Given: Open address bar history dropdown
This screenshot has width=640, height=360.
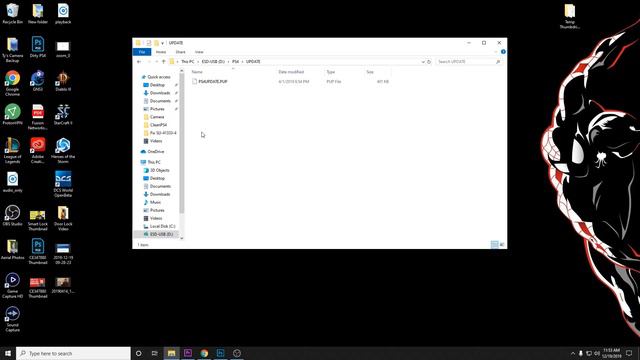Looking at the screenshot, I should (x=423, y=62).
